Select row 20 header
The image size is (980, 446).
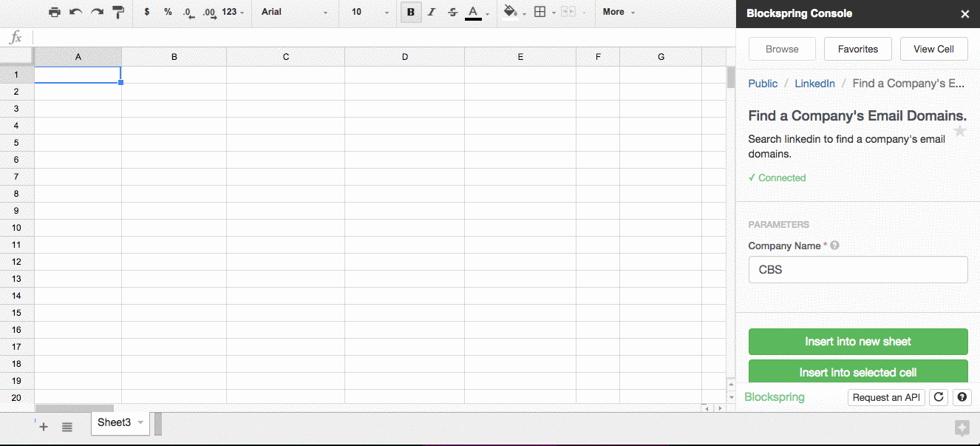point(16,398)
